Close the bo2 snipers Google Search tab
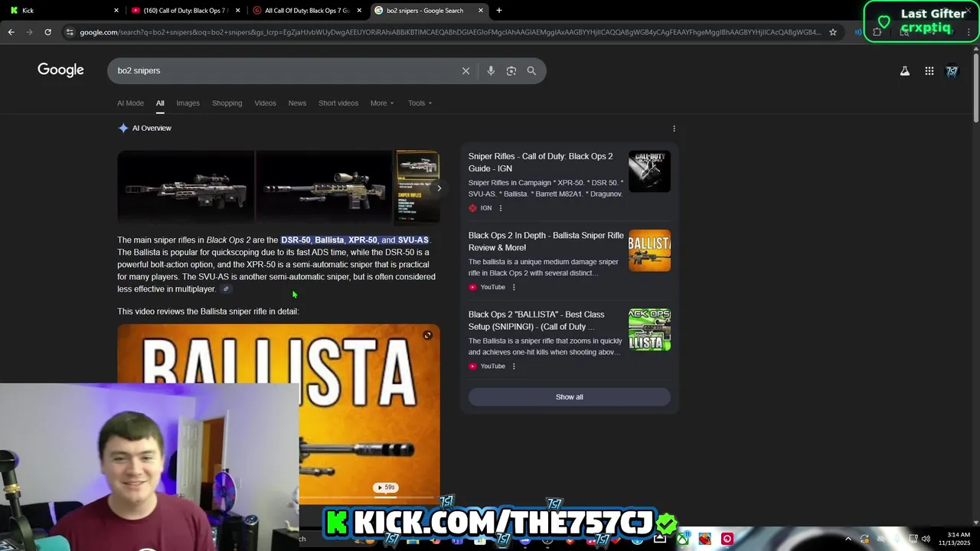Screen dimensions: 980x551 pos(481,11)
